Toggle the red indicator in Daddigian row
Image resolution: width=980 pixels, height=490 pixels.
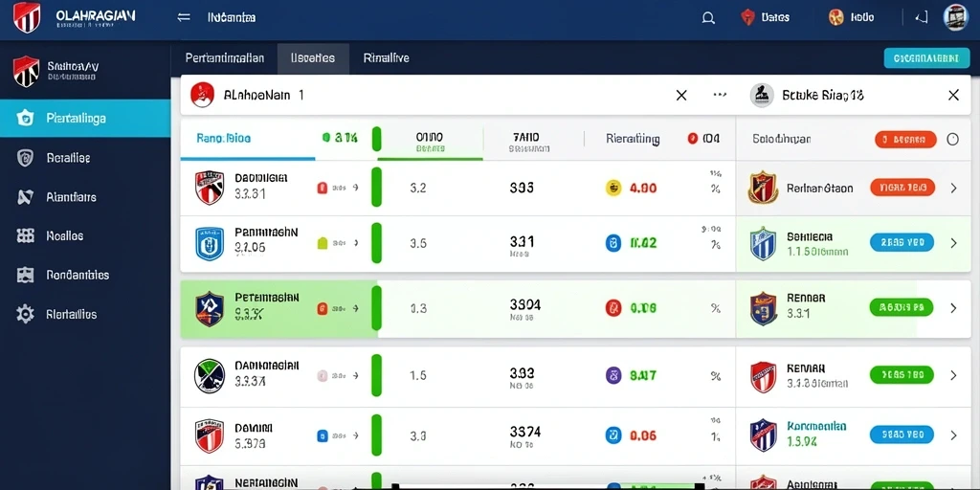coord(323,188)
